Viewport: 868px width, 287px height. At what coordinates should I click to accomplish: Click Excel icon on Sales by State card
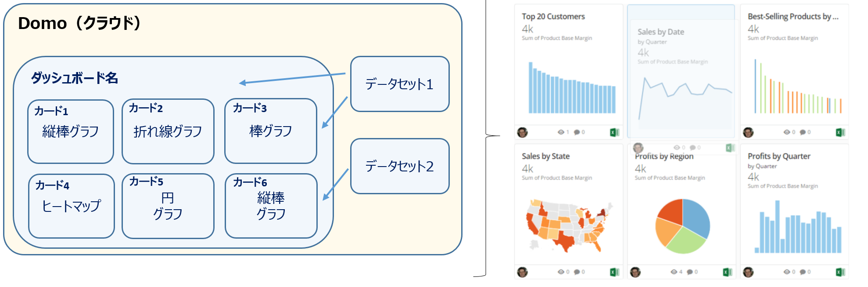coord(614,272)
